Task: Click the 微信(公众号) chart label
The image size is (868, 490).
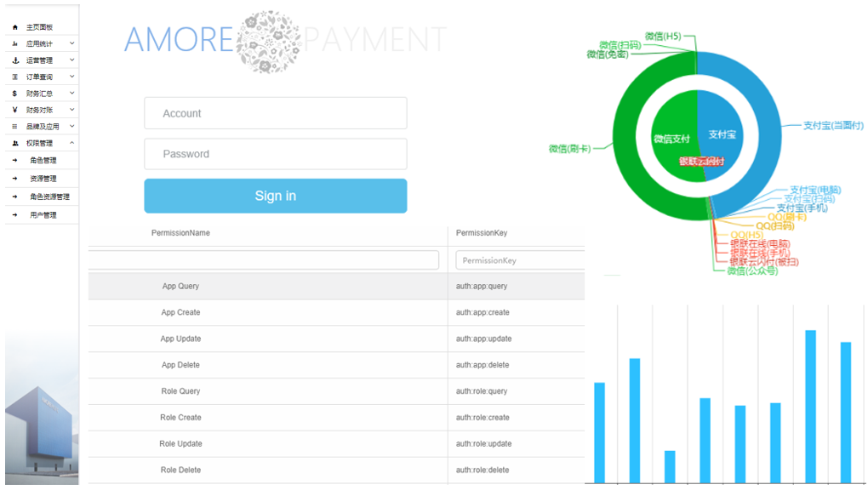Action: click(x=752, y=271)
